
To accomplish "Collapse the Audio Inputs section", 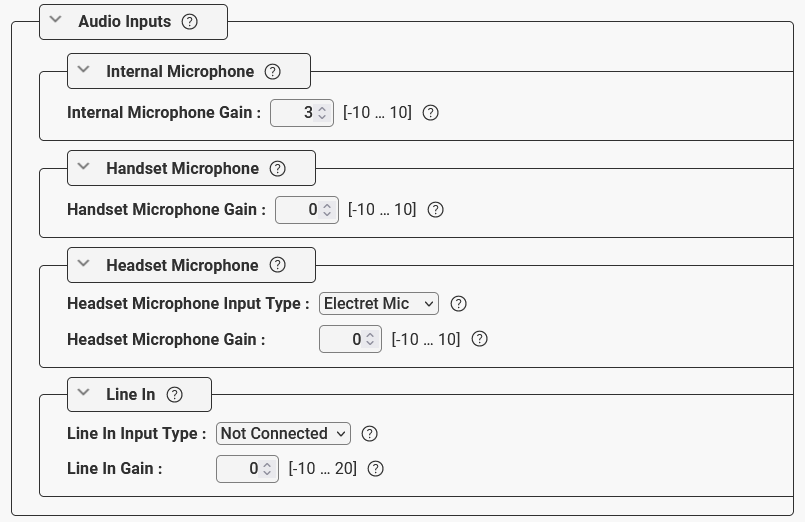I will 56,20.
